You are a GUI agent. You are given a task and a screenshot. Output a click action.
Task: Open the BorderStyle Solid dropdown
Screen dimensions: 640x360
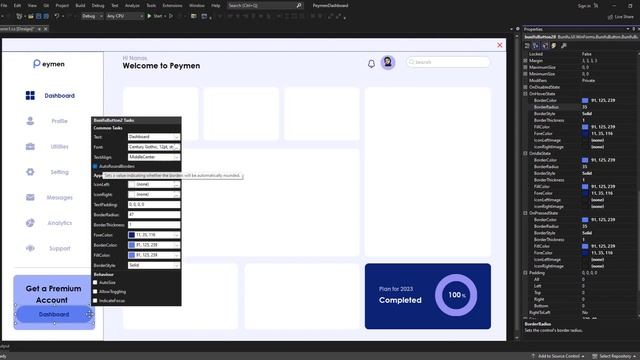pos(176,265)
